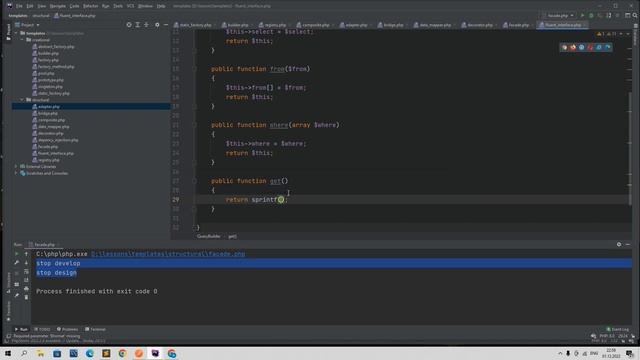Screen dimensions: 640x360
Task: Open the Problems tool window tab
Action: pos(67,329)
